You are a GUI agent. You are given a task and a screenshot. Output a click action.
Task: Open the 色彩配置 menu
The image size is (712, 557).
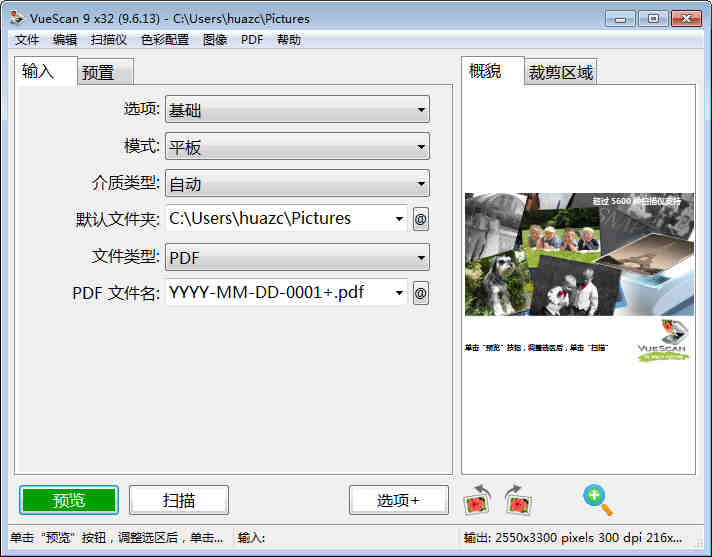click(x=165, y=40)
